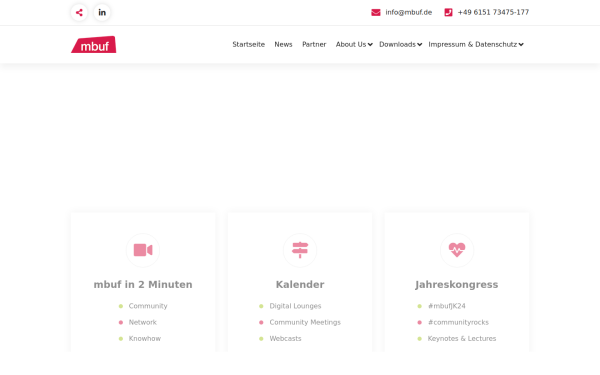Open the info@mbuf.de email link
This screenshot has width=600, height=375.
(x=409, y=12)
